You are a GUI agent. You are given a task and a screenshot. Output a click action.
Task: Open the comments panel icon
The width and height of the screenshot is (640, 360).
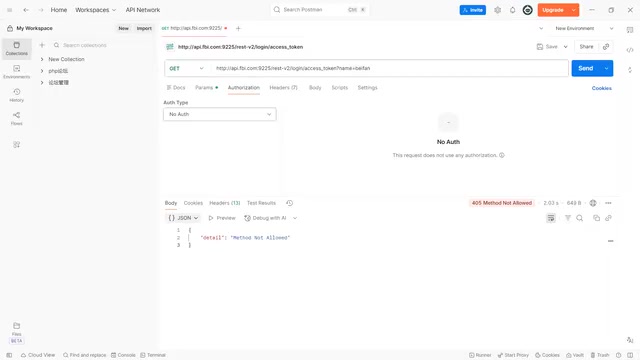630,30
